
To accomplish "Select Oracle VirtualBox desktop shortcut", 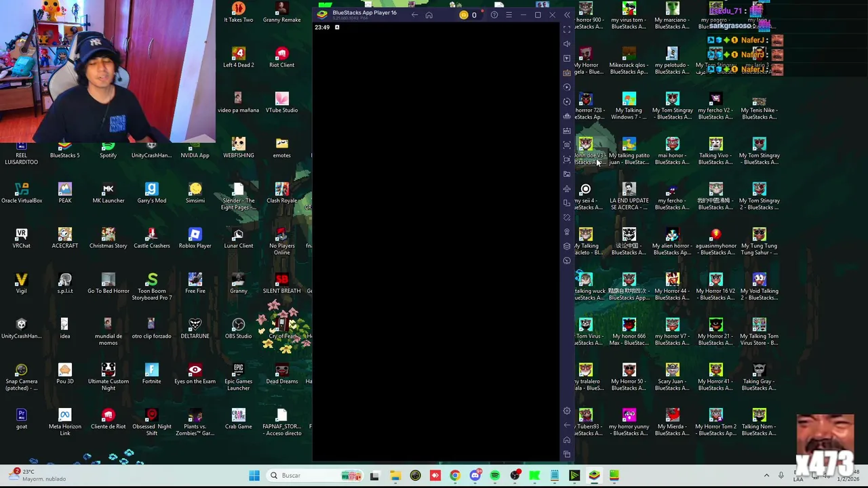I will [22, 193].
